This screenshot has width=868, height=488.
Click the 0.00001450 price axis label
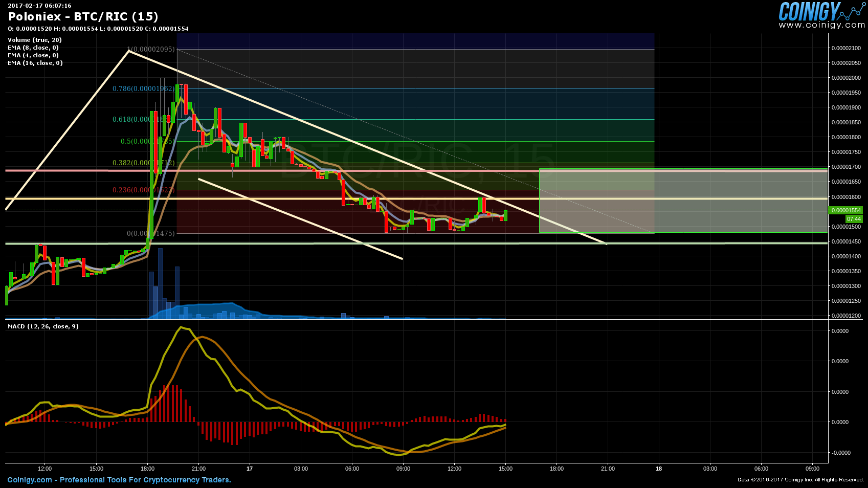pos(846,241)
